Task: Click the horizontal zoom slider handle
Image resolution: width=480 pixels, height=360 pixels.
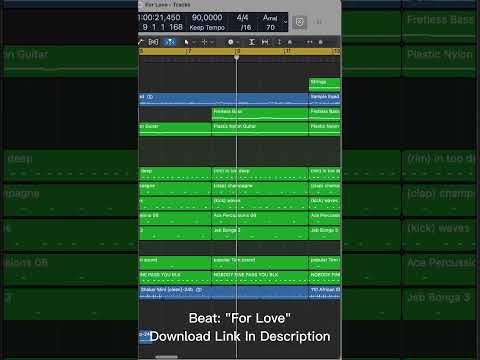Action: [x=321, y=42]
